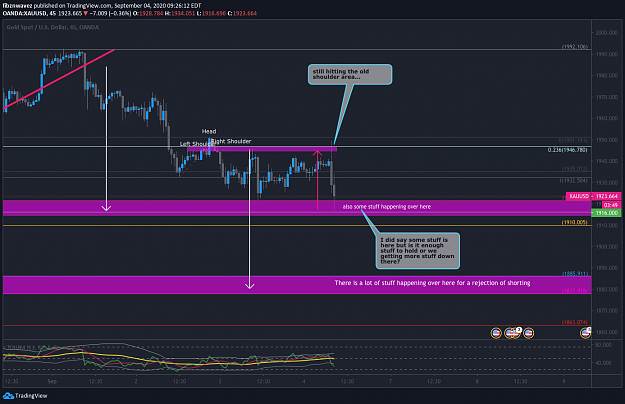Select the pink ascending trendline
Image resolution: width=625 pixels, height=404 pixels.
pyautogui.click(x=59, y=79)
